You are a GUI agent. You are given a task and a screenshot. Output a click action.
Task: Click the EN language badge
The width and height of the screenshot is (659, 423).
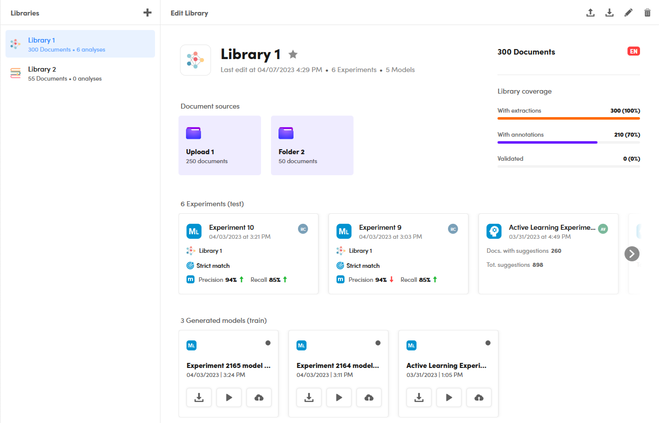pyautogui.click(x=633, y=51)
